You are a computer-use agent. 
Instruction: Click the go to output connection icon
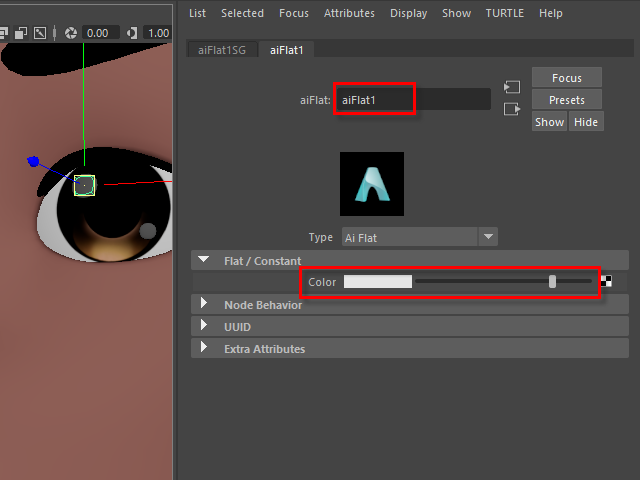(x=512, y=109)
